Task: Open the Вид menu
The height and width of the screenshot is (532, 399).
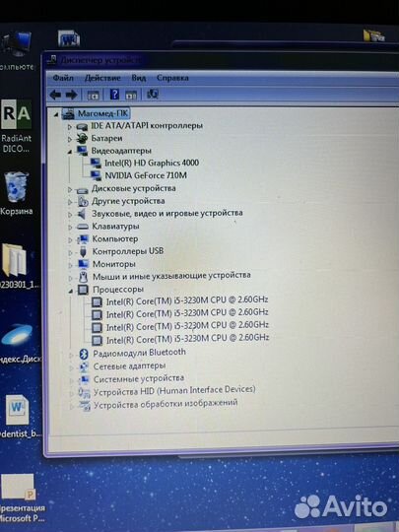Action: pyautogui.click(x=139, y=78)
